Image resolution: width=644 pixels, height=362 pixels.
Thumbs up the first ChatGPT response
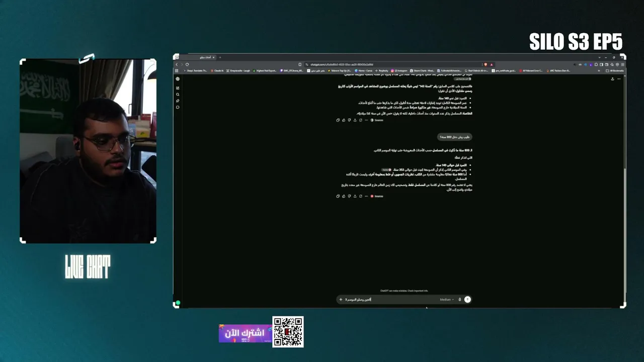344,120
